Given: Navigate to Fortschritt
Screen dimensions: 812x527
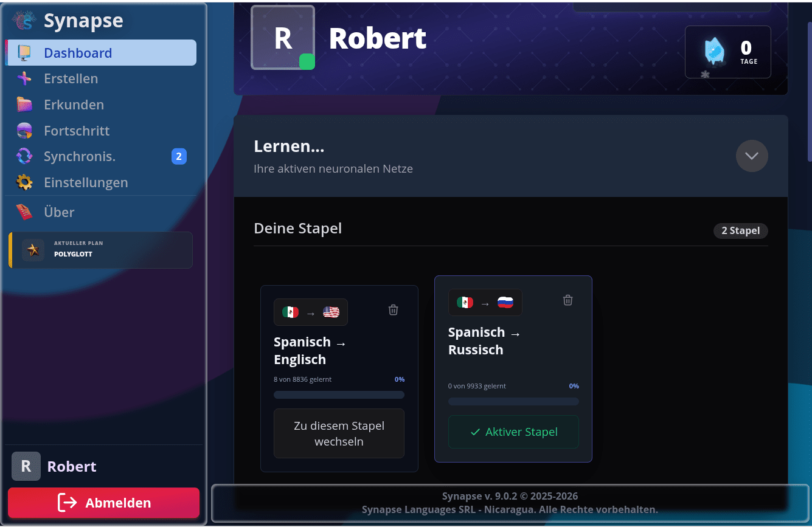Looking at the screenshot, I should coord(102,131).
